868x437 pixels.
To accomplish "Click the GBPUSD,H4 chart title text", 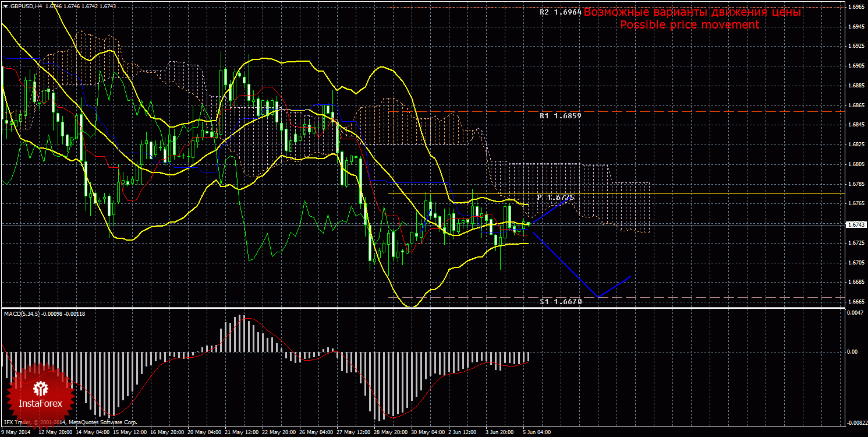I will 26,6.
